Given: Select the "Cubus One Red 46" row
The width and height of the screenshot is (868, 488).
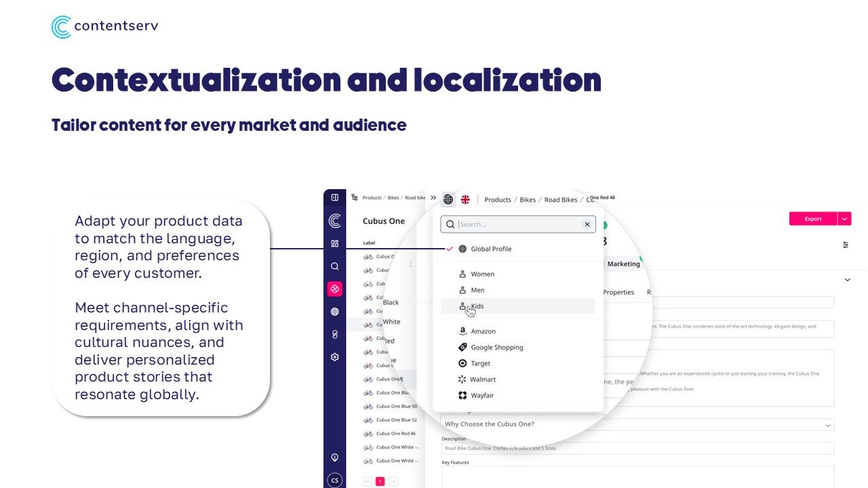Looking at the screenshot, I should tap(389, 433).
